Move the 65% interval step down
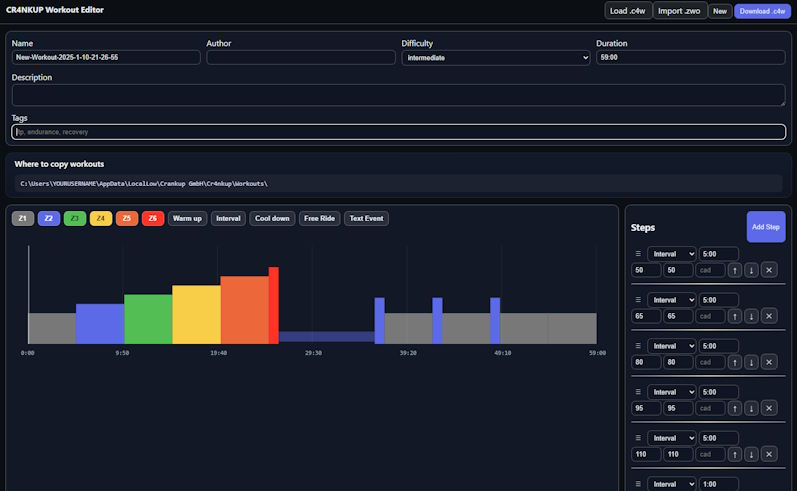797x491 pixels. tap(751, 316)
